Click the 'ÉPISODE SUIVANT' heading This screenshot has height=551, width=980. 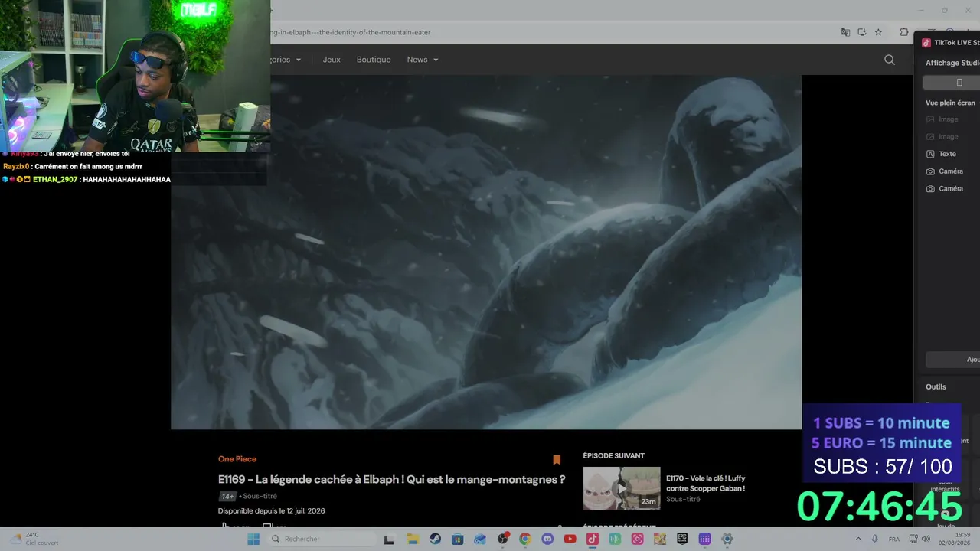[x=614, y=455]
